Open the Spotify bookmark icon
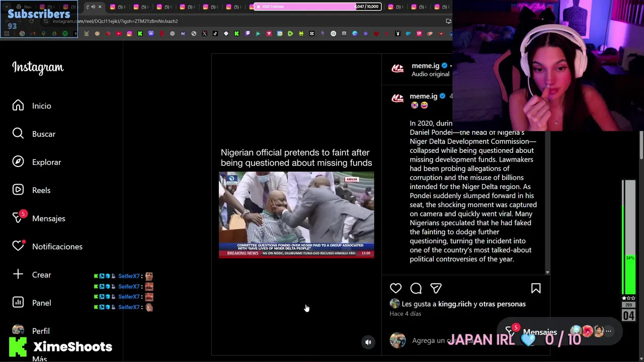 pyautogui.click(x=65, y=34)
